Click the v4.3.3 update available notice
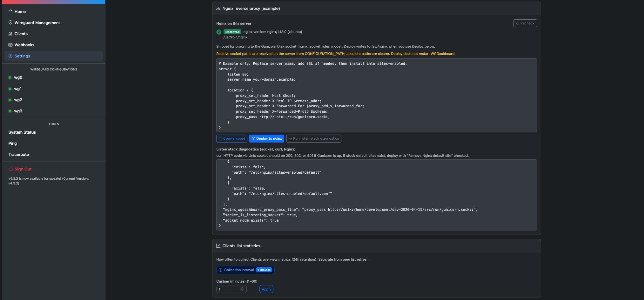This screenshot has height=300, width=644. [x=49, y=181]
